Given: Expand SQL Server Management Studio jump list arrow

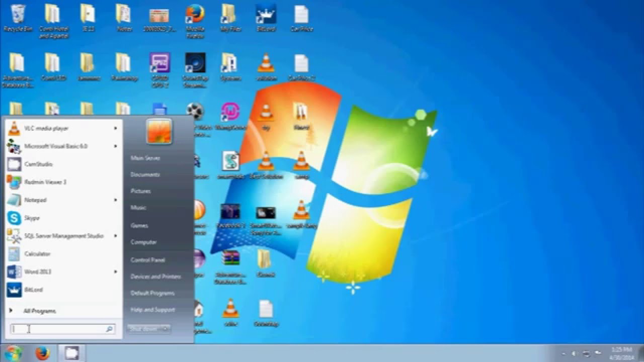Looking at the screenshot, I should (115, 236).
